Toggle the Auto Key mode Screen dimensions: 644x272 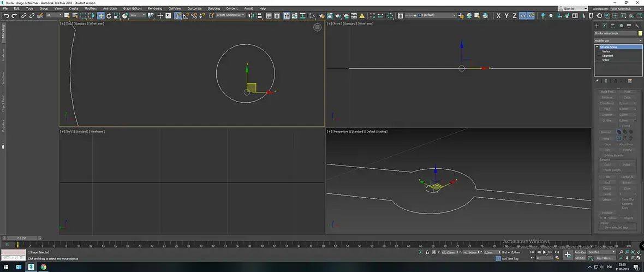coord(580,252)
